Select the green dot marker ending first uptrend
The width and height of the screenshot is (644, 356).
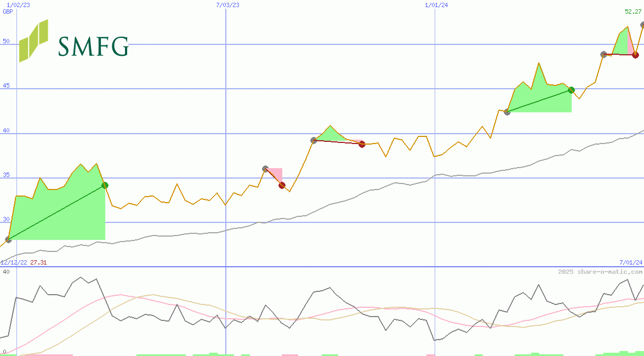105,185
